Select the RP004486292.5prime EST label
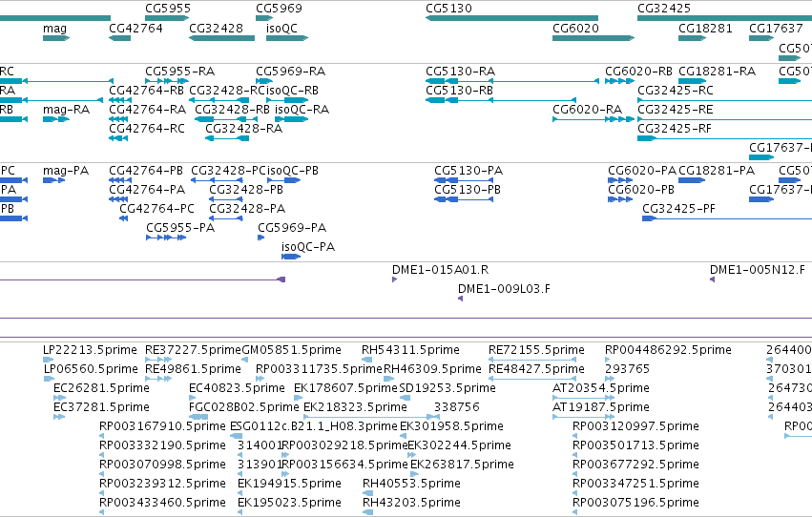 [669, 350]
